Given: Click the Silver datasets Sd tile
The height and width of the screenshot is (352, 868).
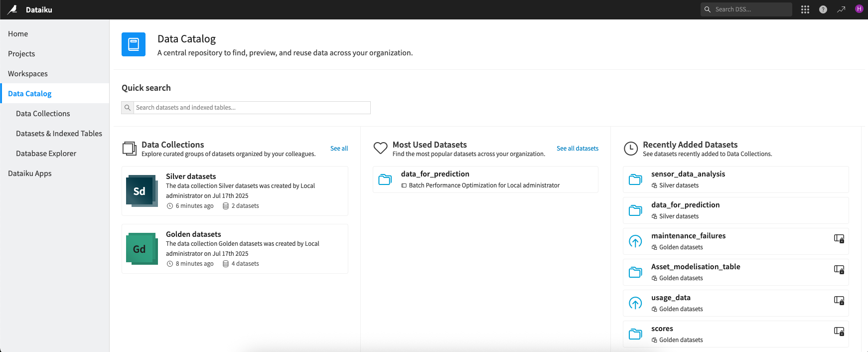Looking at the screenshot, I should pos(142,191).
